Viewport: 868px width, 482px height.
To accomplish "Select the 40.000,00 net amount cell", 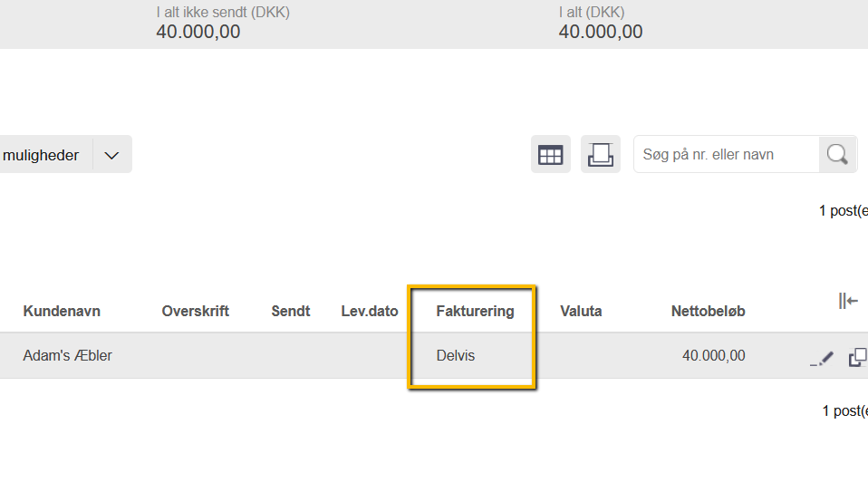I will coord(713,355).
